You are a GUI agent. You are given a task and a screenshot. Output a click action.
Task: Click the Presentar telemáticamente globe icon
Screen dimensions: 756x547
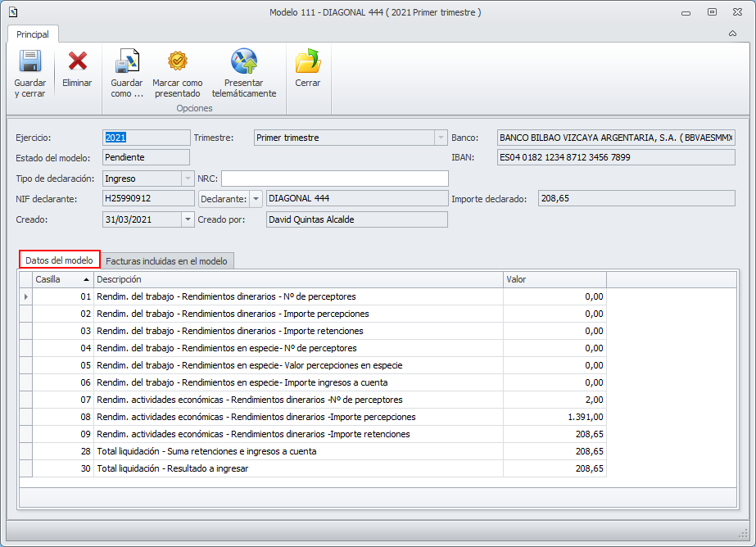pyautogui.click(x=244, y=63)
